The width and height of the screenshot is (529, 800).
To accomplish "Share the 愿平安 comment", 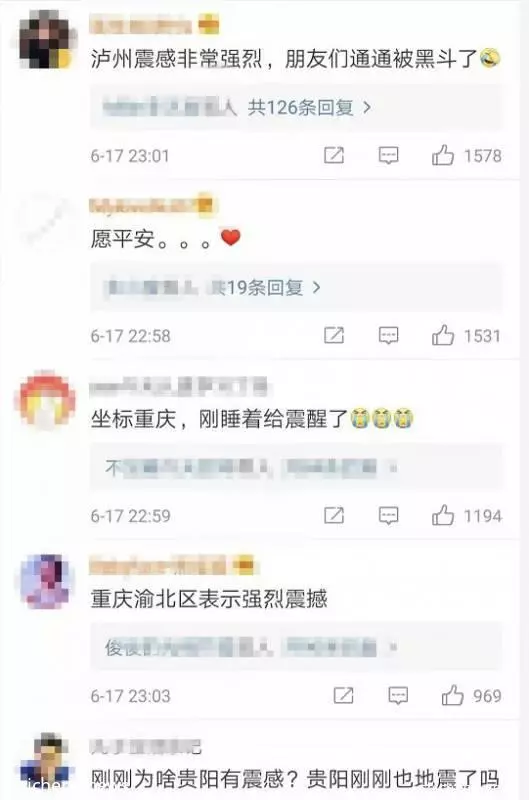I will point(334,335).
